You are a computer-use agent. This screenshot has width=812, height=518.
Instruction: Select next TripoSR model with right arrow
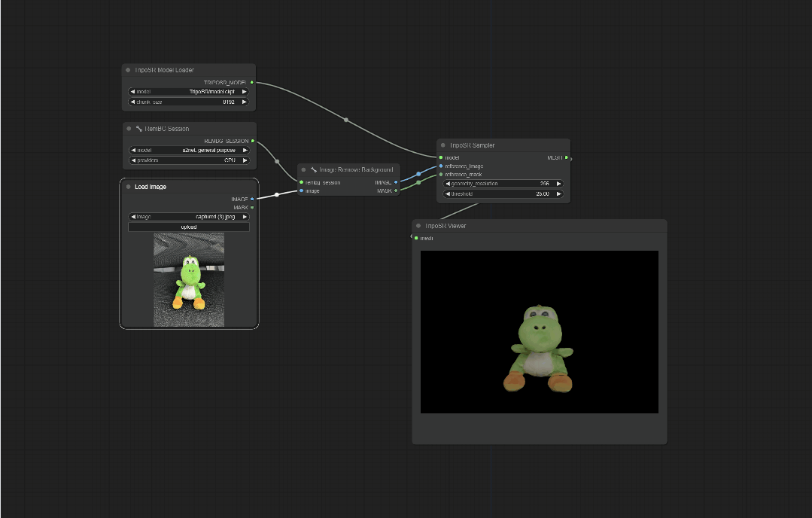point(245,92)
